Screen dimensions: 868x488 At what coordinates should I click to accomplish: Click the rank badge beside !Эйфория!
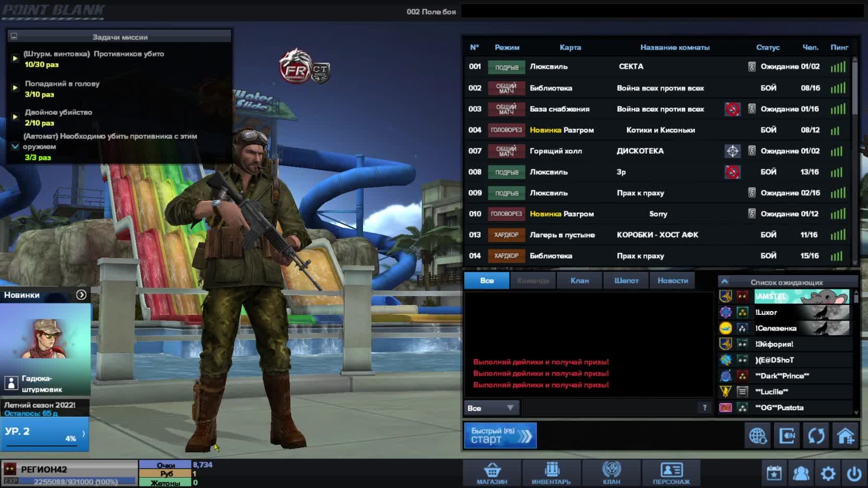click(x=742, y=344)
